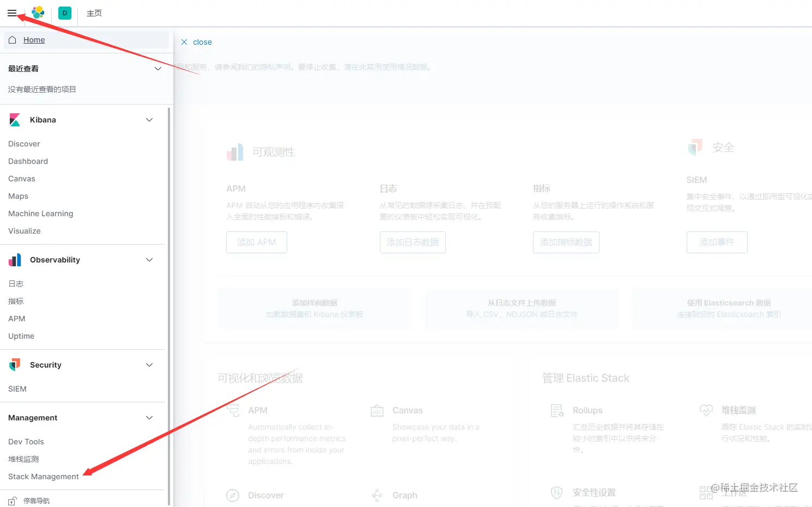Open SIEM in sidebar
Image resolution: width=812 pixels, height=507 pixels.
click(x=17, y=389)
